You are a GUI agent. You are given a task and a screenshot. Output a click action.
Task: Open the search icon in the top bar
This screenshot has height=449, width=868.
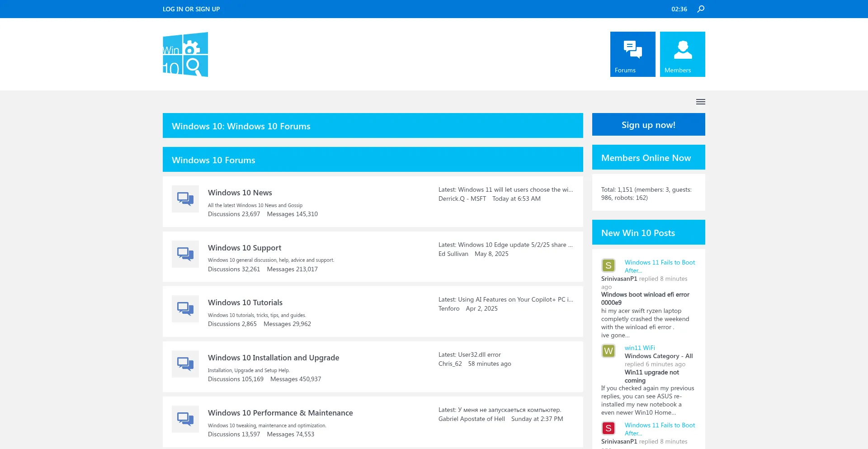[x=700, y=8]
